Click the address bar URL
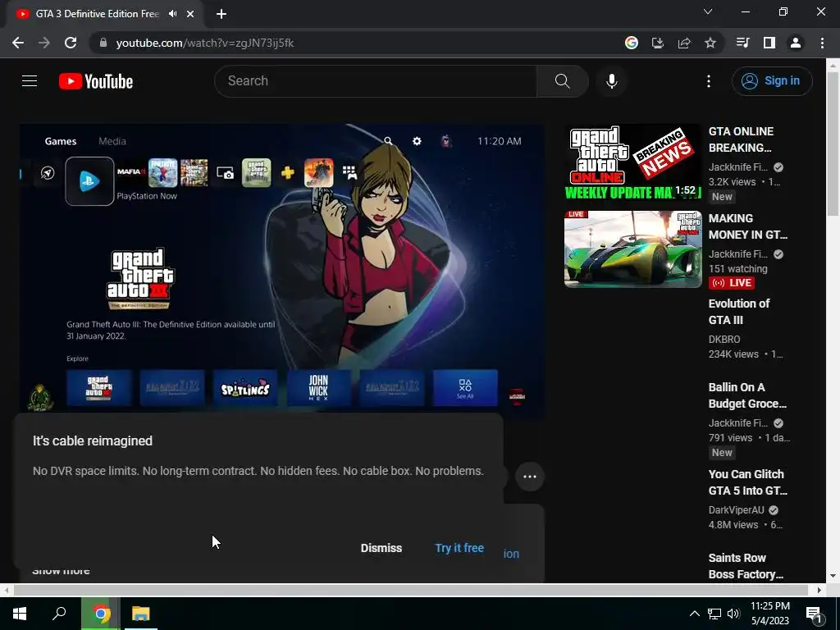The image size is (840, 630). 204,43
